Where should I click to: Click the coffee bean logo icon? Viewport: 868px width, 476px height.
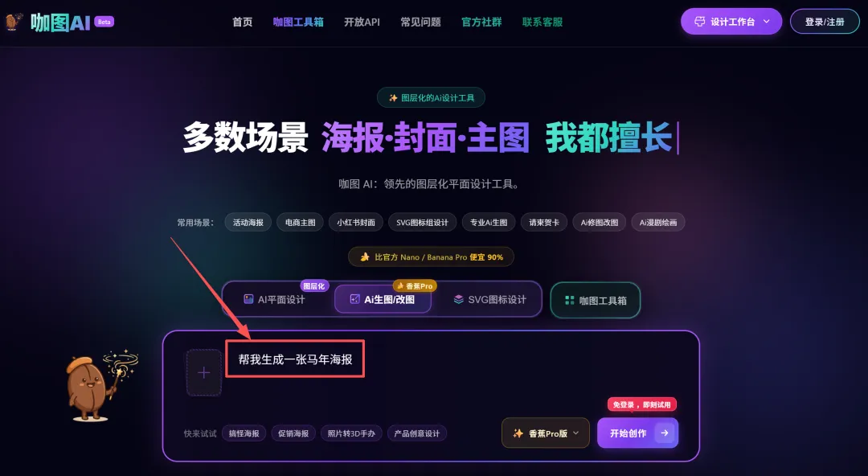(x=14, y=23)
